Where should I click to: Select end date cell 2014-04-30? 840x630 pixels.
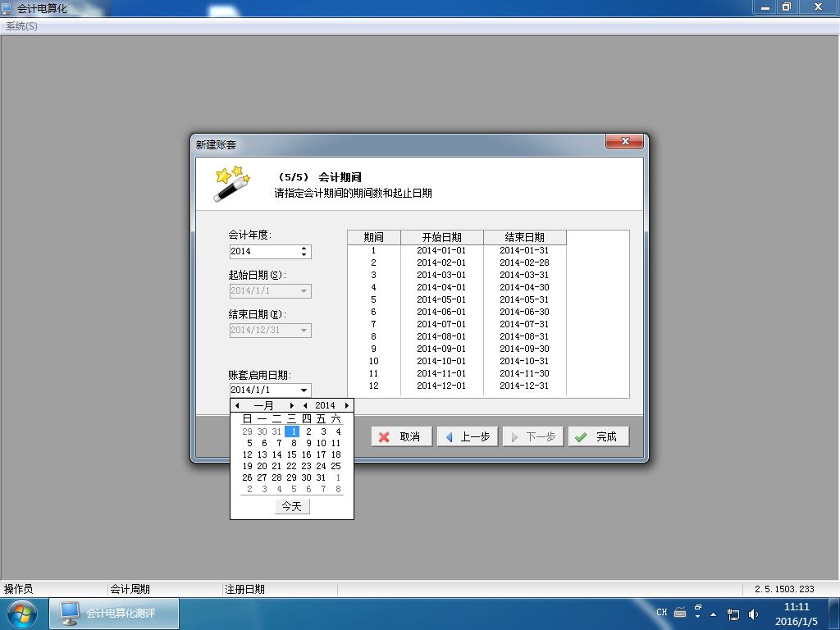[524, 287]
